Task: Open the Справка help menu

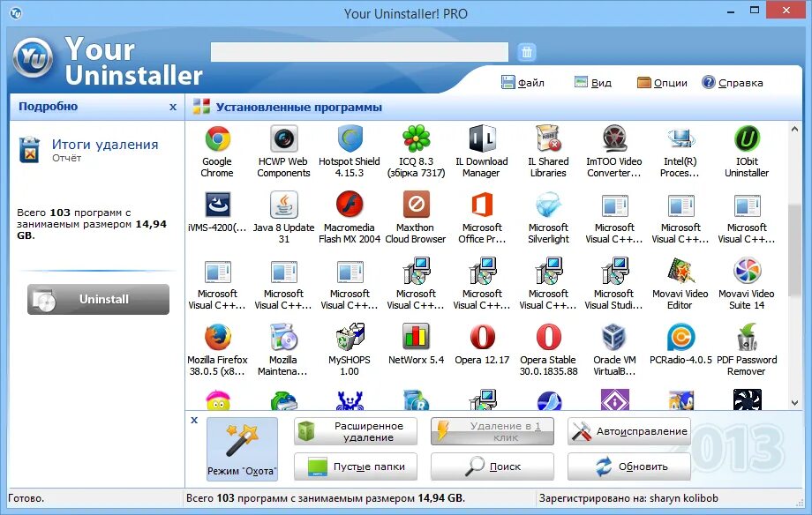Action: point(733,82)
